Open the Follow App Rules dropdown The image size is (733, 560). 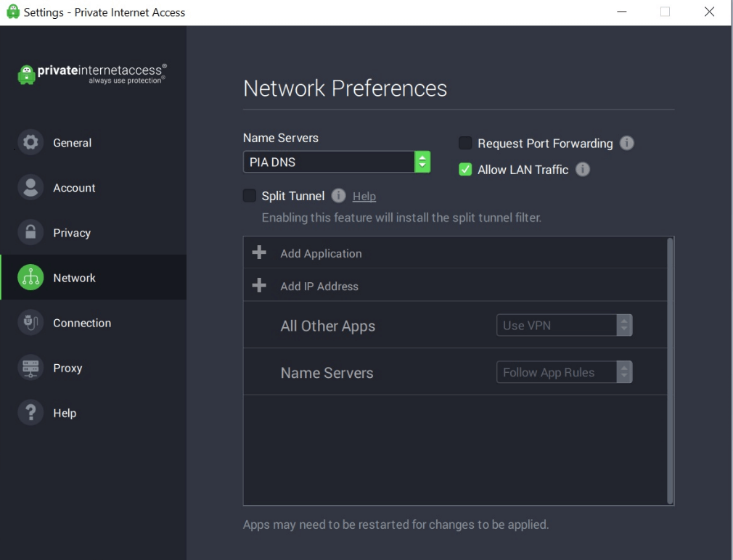click(564, 372)
